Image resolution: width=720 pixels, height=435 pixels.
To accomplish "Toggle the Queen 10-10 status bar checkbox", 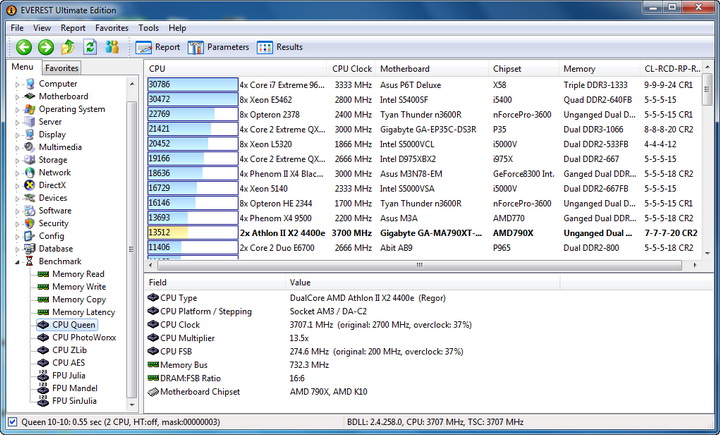I will [x=13, y=422].
